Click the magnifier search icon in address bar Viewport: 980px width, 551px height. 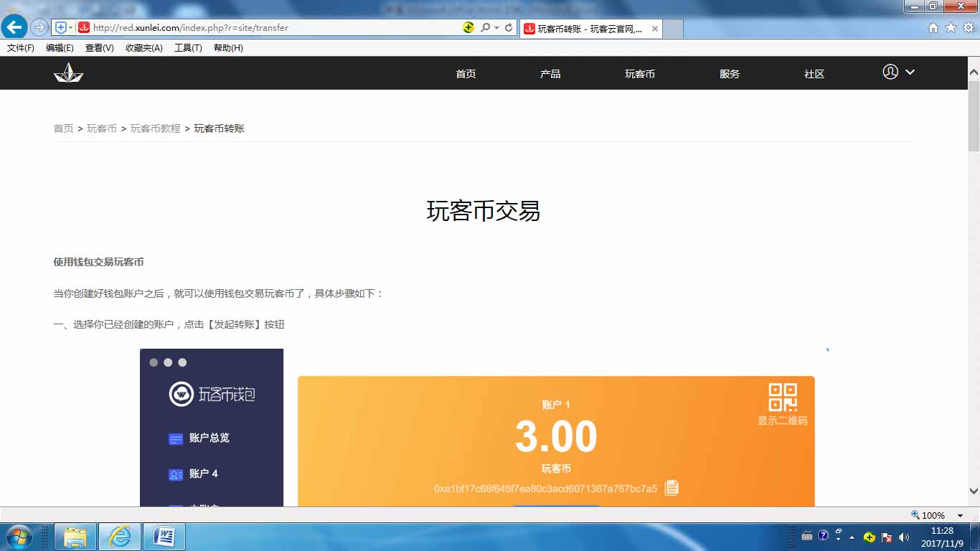click(x=485, y=27)
